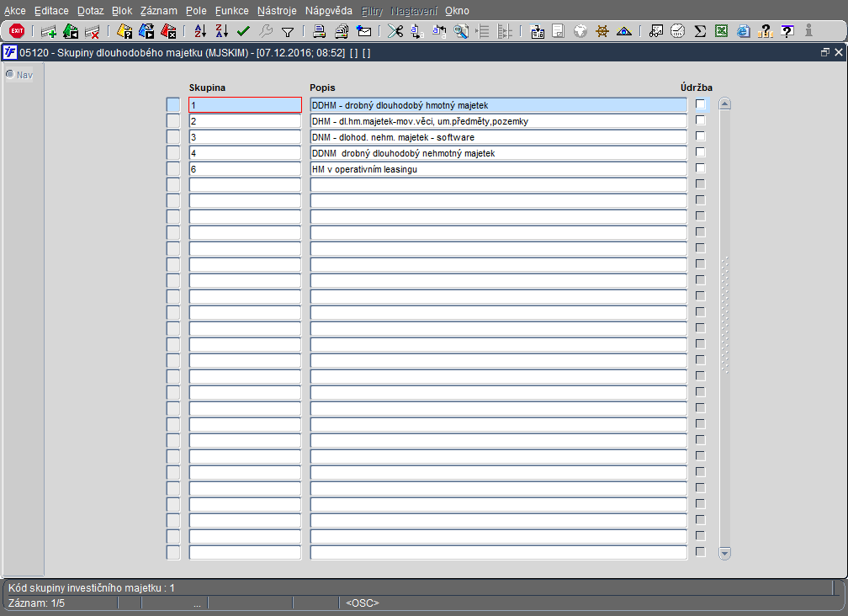This screenshot has width=848, height=616.
Task: Open the Záznam menu
Action: pyautogui.click(x=158, y=11)
